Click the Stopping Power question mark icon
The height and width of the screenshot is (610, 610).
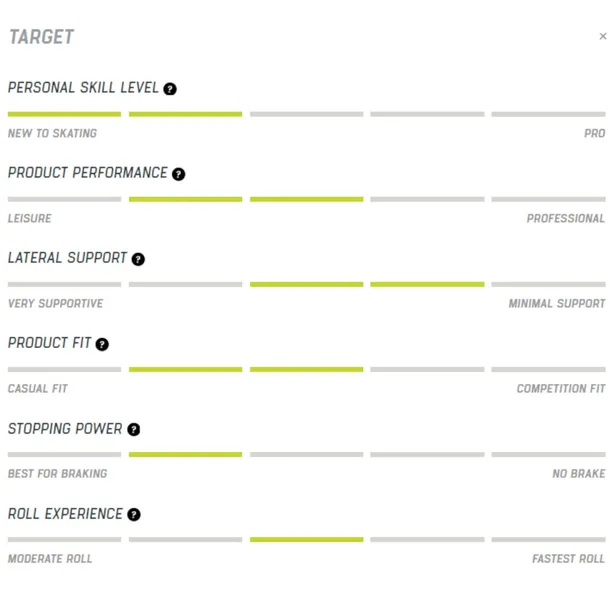[134, 430]
